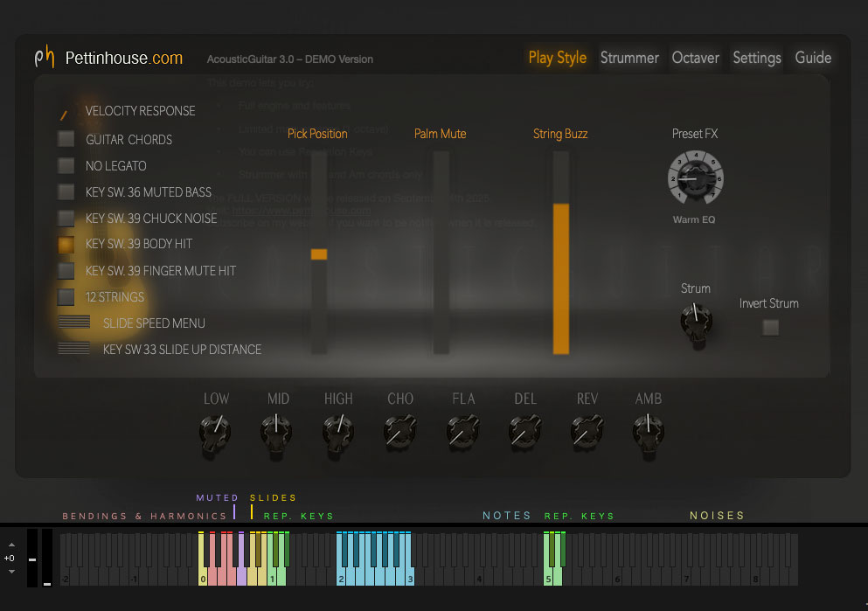Open the Play Style tab

(557, 58)
